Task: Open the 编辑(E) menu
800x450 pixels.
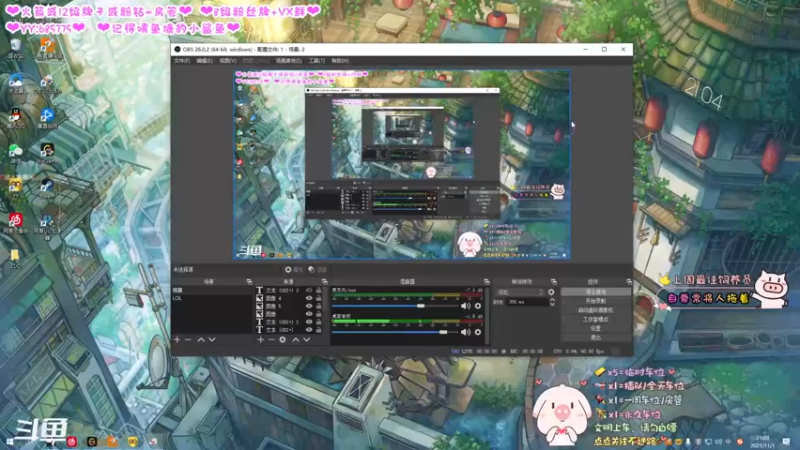Action: [204, 61]
